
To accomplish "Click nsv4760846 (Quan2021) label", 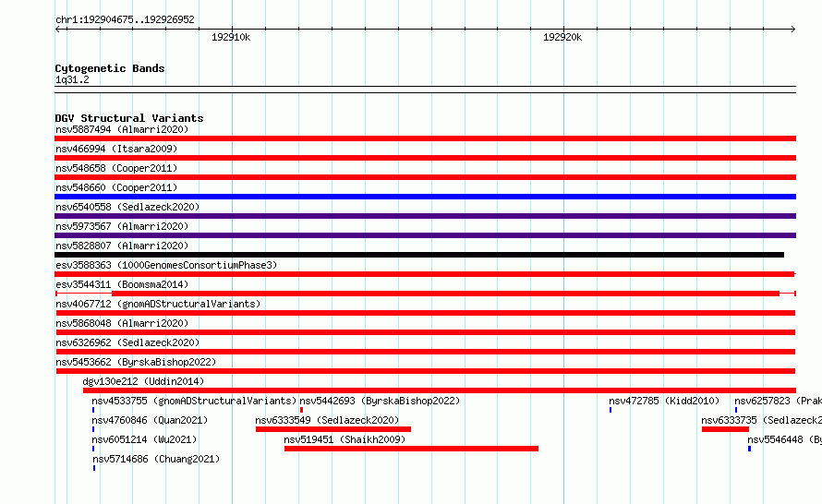I will [150, 420].
